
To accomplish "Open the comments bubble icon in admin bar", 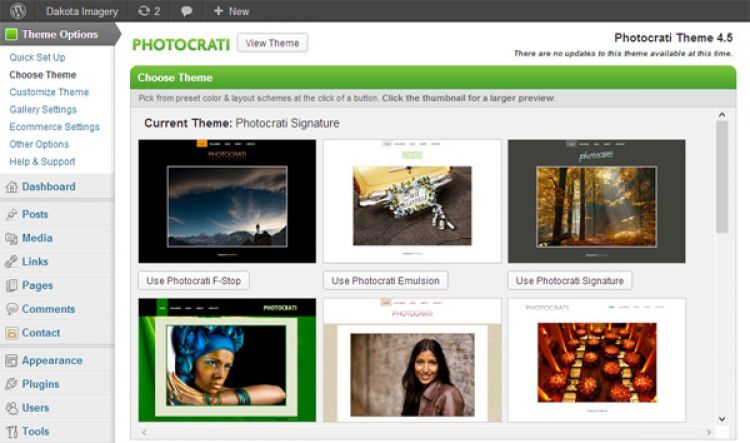I will point(186,11).
